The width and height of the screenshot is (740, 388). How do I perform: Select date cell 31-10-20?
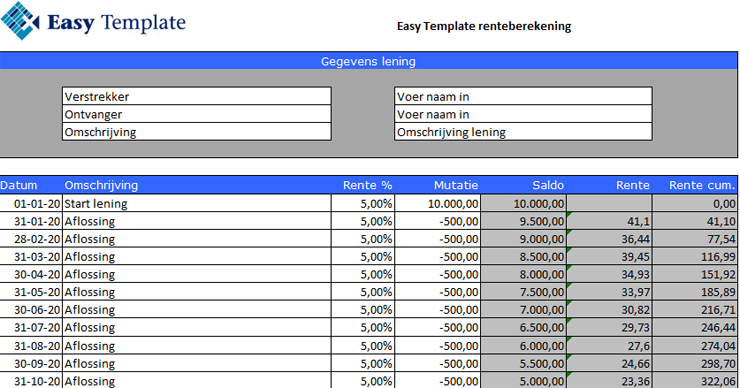click(31, 380)
